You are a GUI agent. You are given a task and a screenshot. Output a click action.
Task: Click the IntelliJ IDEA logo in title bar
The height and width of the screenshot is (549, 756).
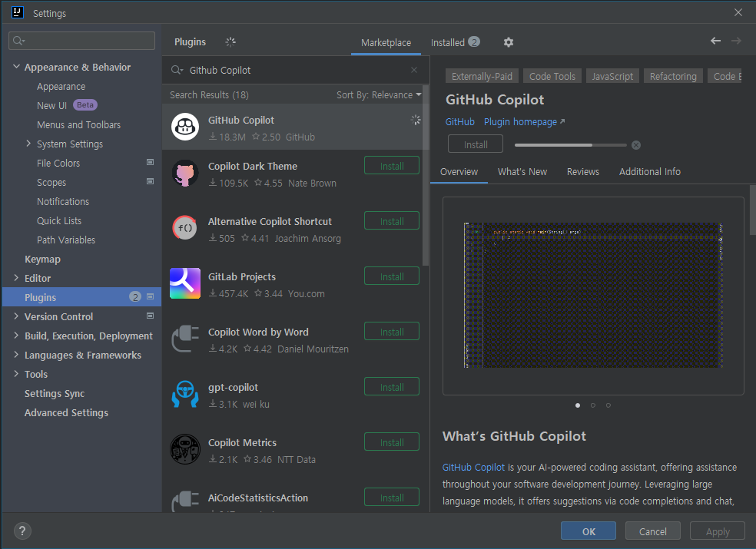point(18,12)
